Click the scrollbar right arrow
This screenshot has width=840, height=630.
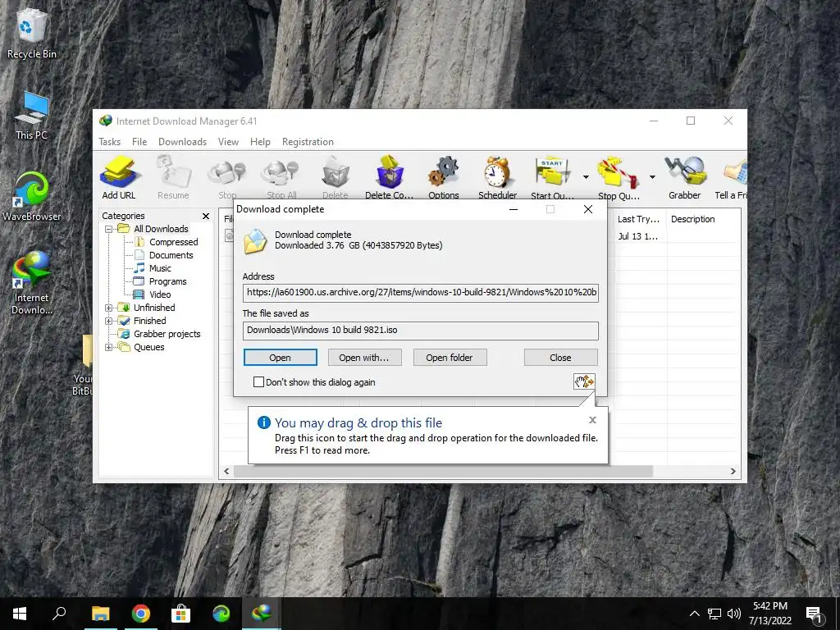click(x=733, y=472)
